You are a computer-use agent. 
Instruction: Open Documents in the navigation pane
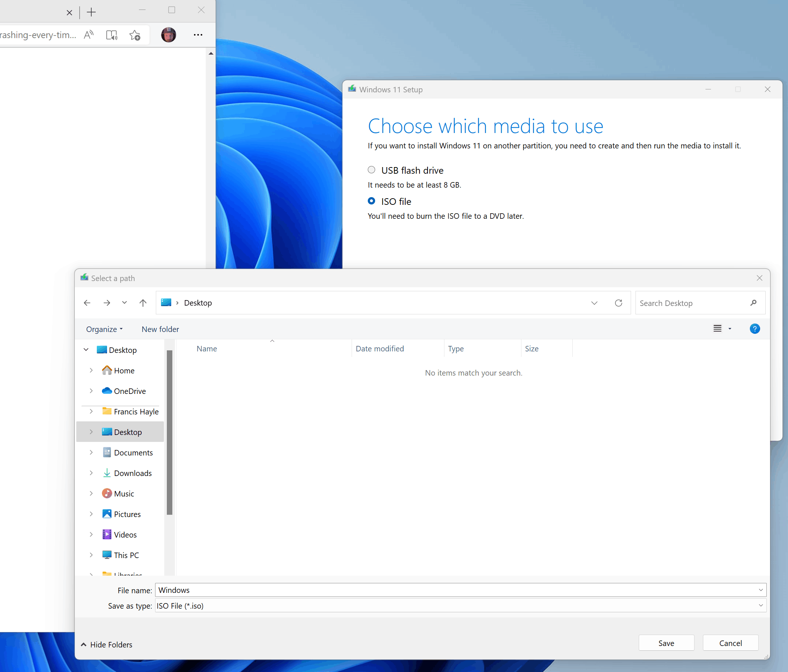click(127, 452)
